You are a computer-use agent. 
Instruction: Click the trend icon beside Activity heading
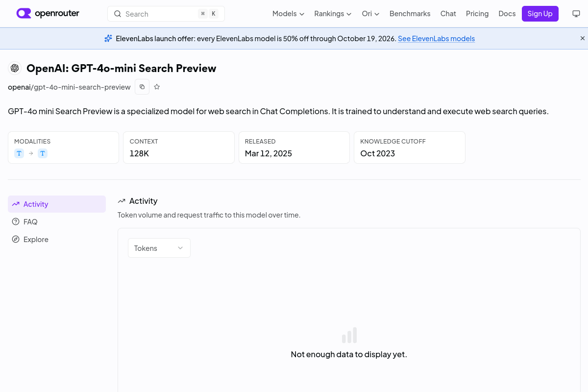[x=122, y=201]
